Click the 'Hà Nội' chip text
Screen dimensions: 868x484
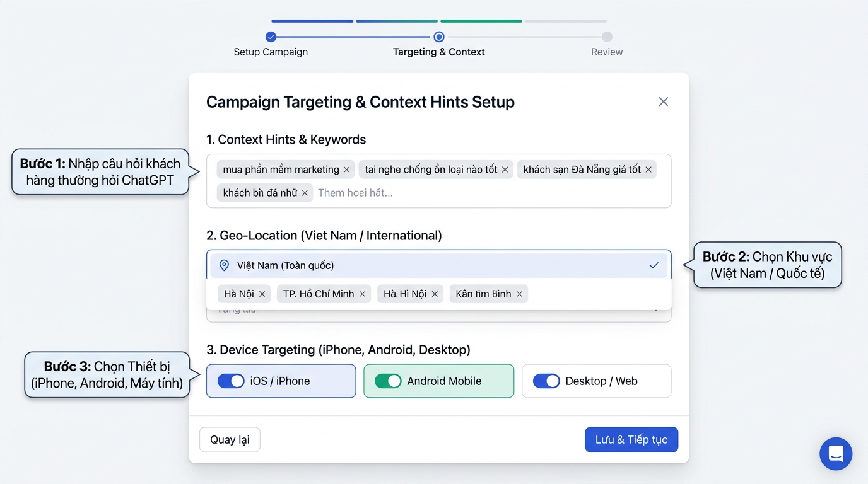(239, 294)
